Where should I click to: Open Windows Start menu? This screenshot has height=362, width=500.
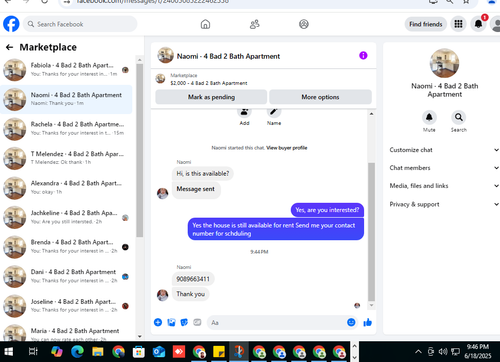pyautogui.click(x=8, y=352)
